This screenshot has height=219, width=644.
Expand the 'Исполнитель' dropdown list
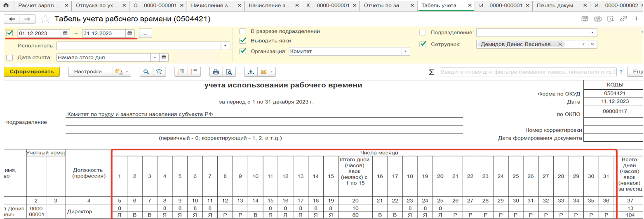(x=225, y=46)
